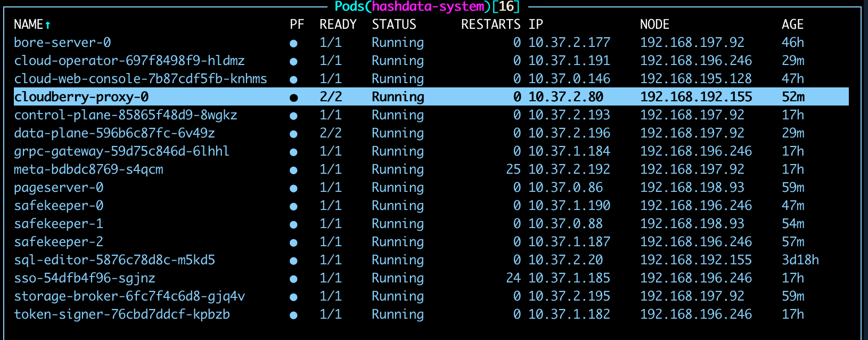
Task: Click port-forward dot for meta-bdbdc8769-s4qcm
Action: [x=293, y=170]
